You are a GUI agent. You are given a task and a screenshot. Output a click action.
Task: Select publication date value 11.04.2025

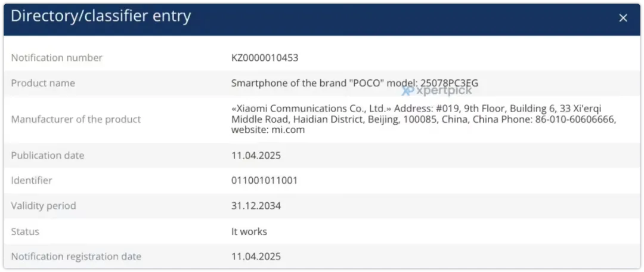256,155
